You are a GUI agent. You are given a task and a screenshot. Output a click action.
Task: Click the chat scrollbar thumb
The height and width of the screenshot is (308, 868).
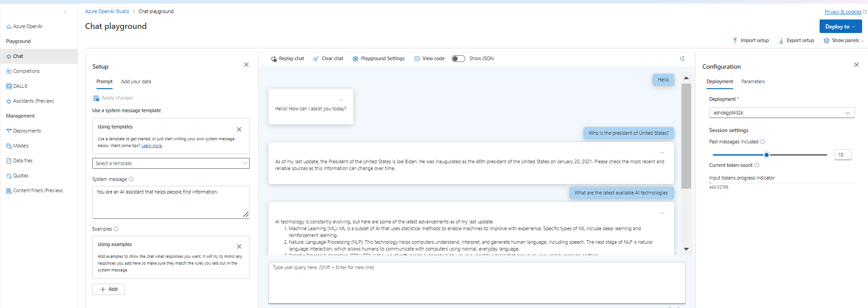click(686, 136)
